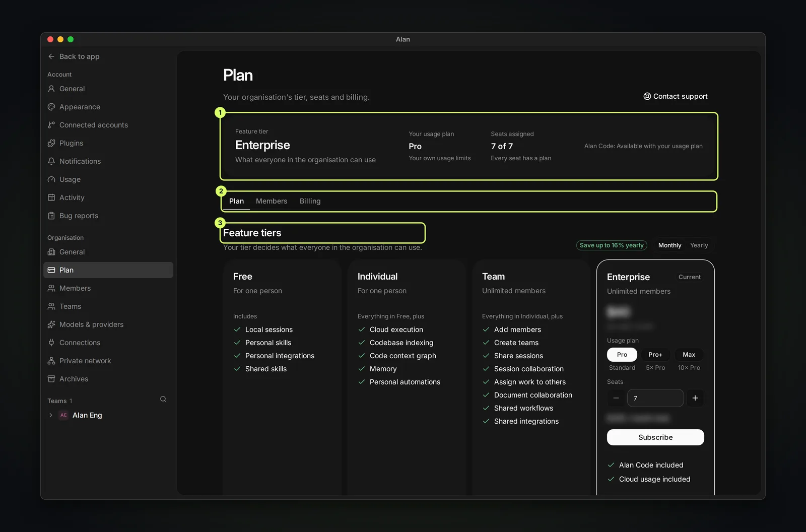Select the Pro+ usage plan

click(x=655, y=355)
